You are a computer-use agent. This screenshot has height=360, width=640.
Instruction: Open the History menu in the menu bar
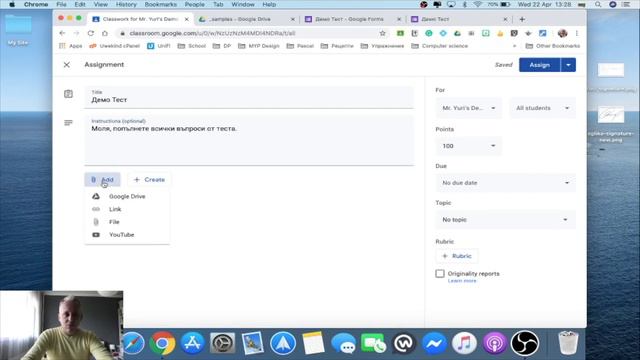coord(126,4)
